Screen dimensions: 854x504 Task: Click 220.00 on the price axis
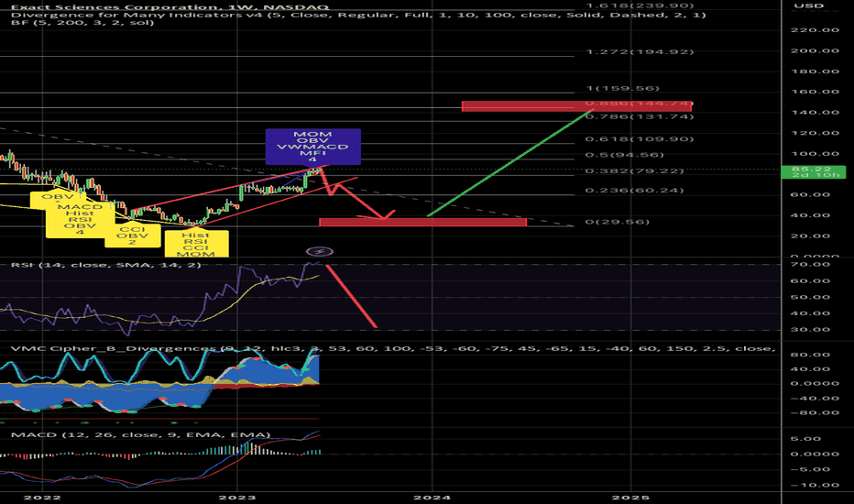click(815, 30)
